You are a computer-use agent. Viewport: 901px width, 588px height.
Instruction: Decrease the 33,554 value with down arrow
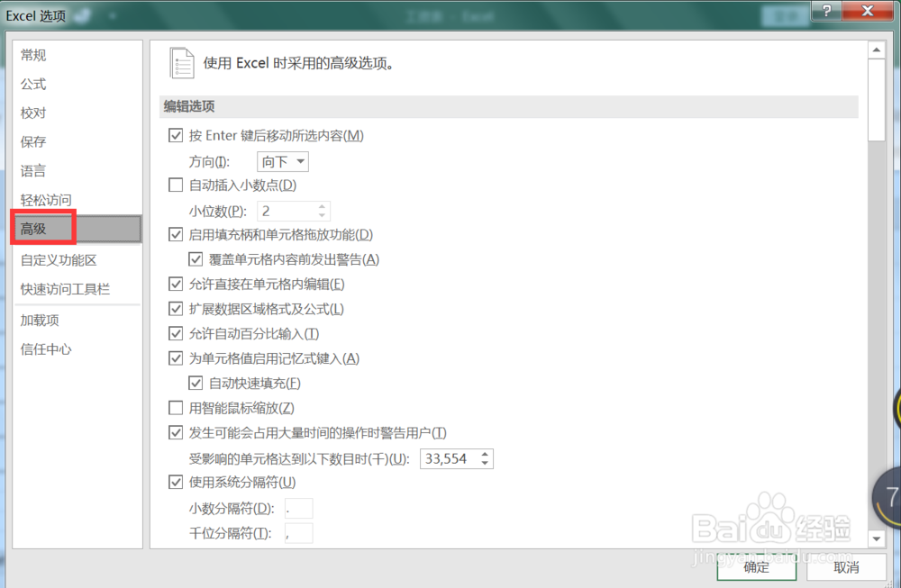point(486,463)
